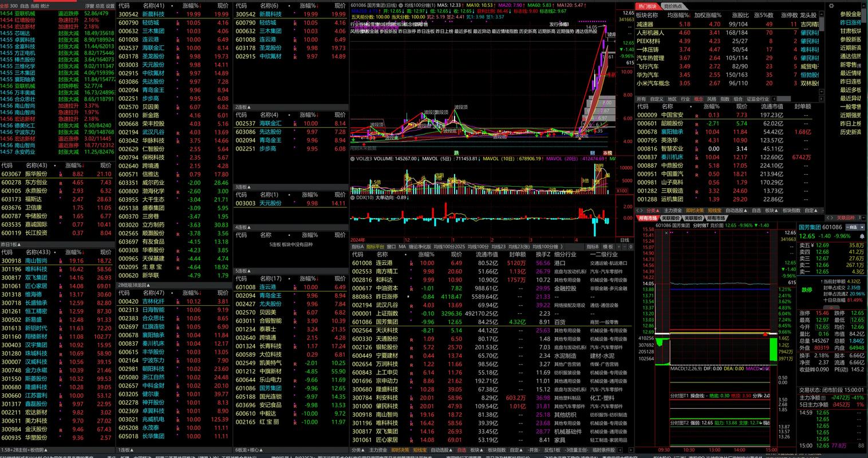This screenshot has width=868, height=458.
Task: Click the settings gear icon at top right
Action: [x=830, y=5]
